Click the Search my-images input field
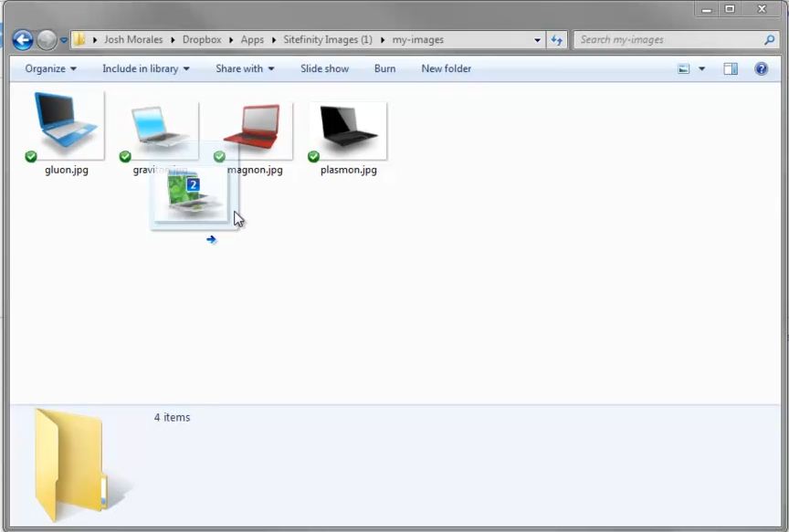 click(667, 40)
